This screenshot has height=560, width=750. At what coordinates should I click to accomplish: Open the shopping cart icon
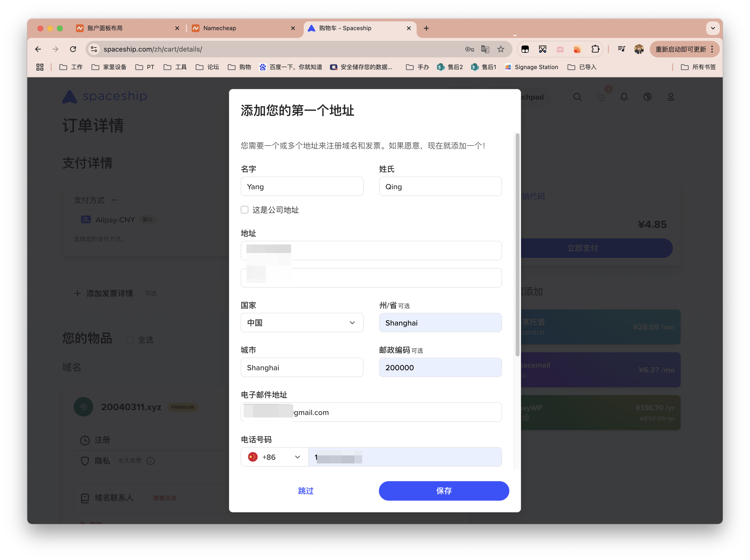(x=601, y=97)
